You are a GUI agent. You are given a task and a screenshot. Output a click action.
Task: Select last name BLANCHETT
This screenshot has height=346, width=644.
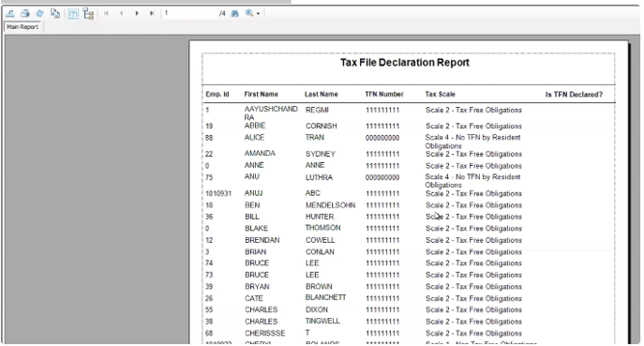coord(325,297)
